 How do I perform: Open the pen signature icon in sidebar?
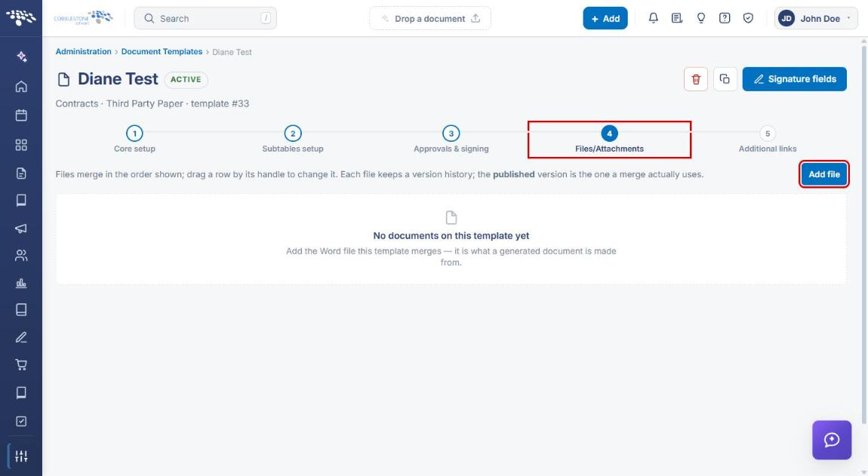[21, 337]
